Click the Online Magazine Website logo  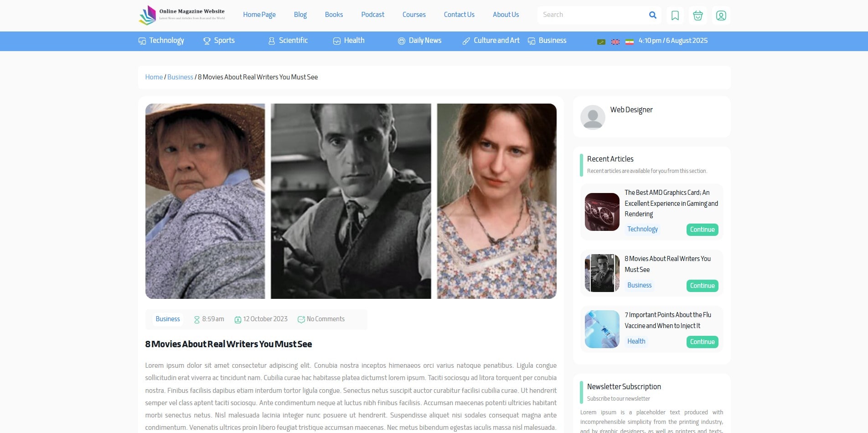tap(182, 15)
